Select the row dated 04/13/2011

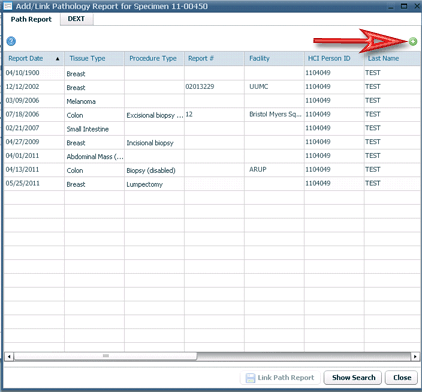click(212, 170)
